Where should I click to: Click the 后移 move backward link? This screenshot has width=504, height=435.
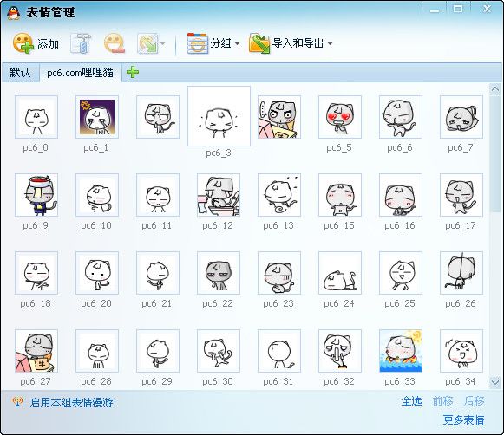click(x=475, y=401)
